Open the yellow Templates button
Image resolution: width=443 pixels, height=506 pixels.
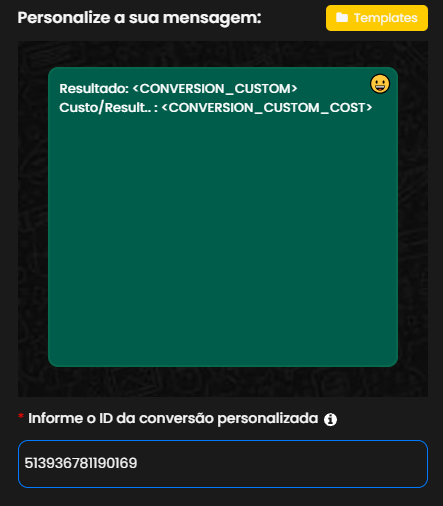377,18
